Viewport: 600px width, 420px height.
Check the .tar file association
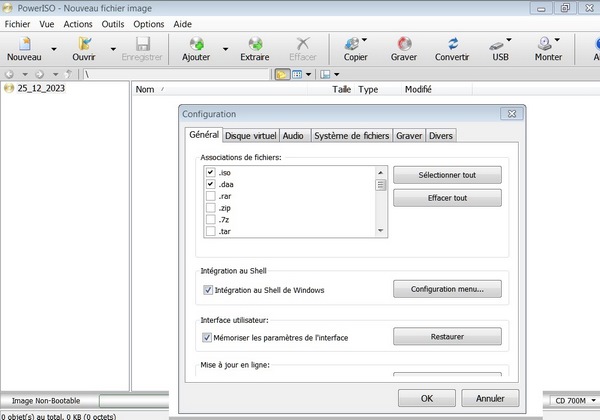(x=210, y=231)
